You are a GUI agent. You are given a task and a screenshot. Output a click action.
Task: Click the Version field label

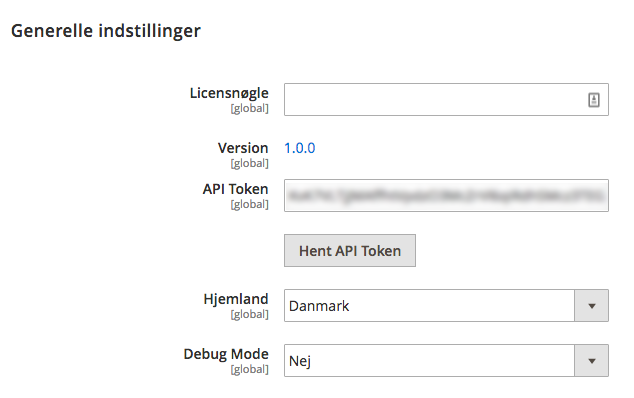click(243, 148)
